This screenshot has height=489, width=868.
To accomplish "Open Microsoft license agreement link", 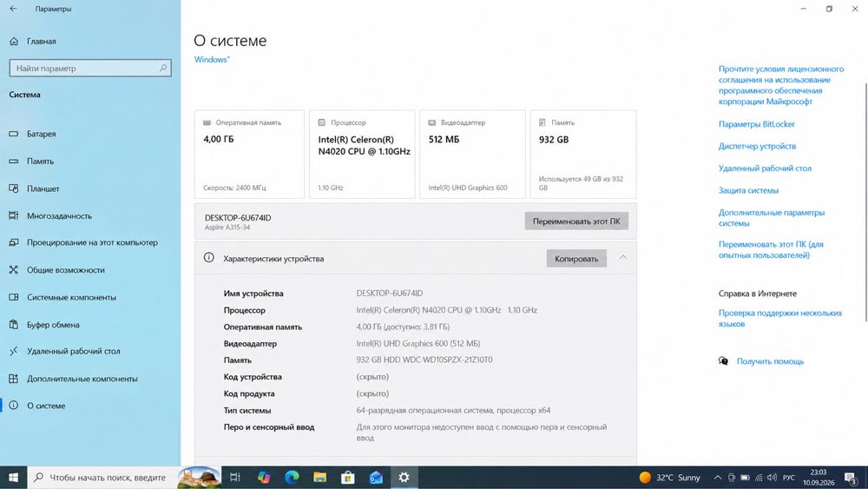I will (781, 85).
